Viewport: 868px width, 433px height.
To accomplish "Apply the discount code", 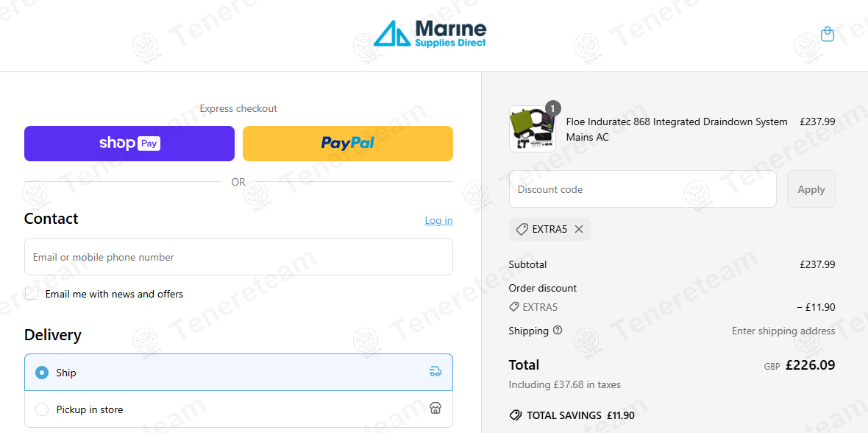I will click(811, 189).
